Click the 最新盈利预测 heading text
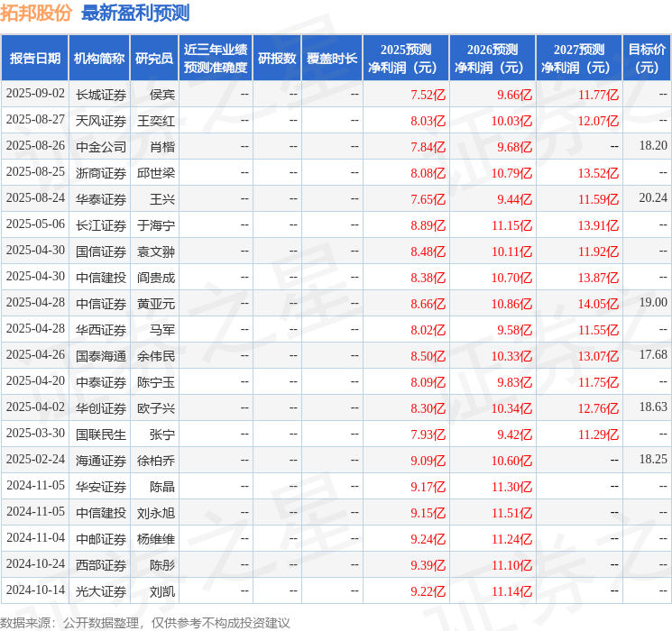Screen dimensions: 672x631 pos(135,13)
